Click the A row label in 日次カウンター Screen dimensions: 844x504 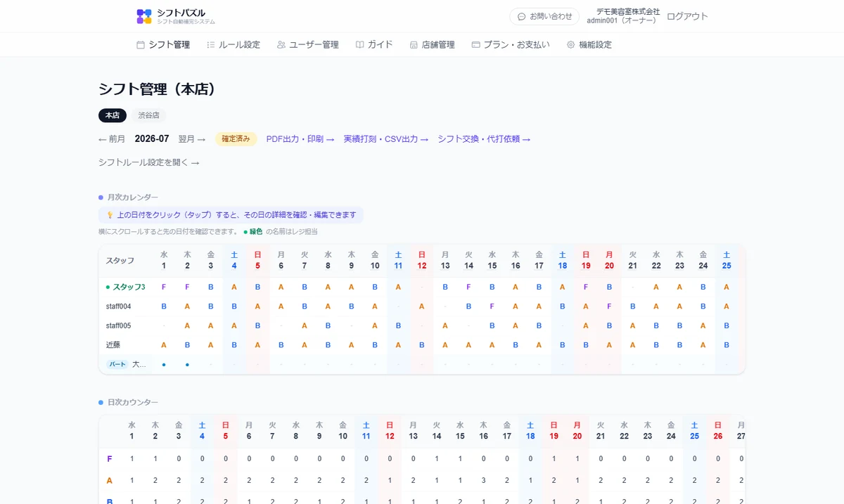tap(109, 481)
